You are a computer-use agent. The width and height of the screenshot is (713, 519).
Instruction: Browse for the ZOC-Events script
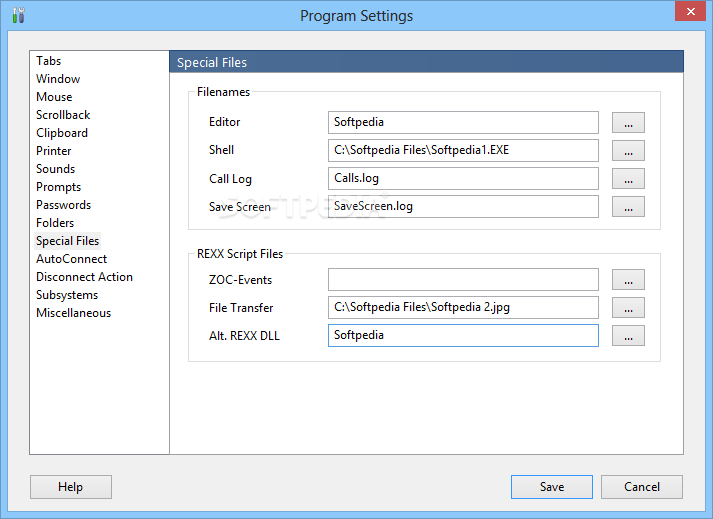628,280
